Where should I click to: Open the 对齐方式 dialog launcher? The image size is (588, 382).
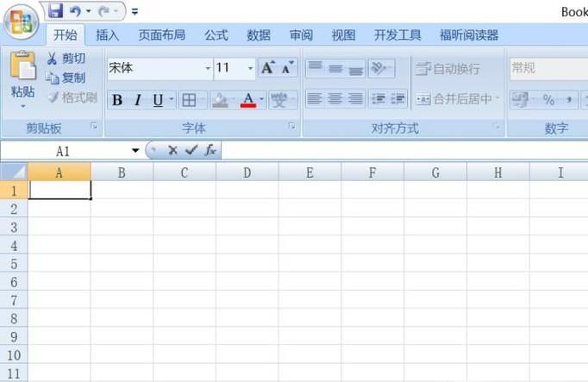click(x=498, y=127)
